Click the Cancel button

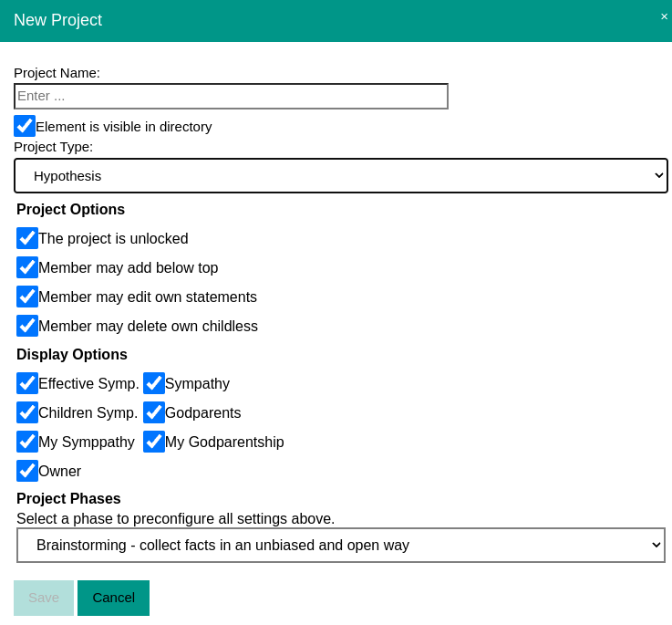[x=113, y=598]
